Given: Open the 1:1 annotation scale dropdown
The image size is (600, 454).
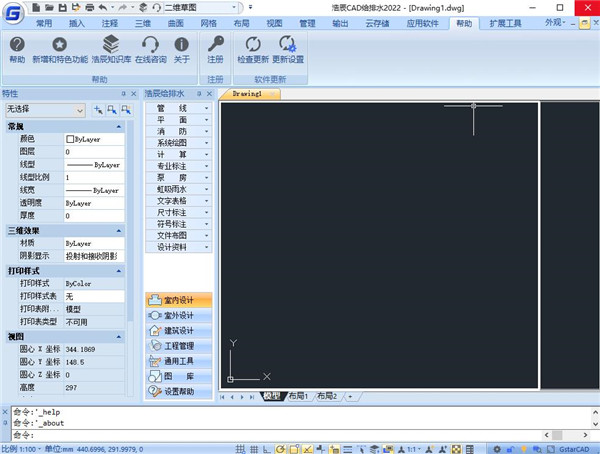Looking at the screenshot, I should pos(414,449).
